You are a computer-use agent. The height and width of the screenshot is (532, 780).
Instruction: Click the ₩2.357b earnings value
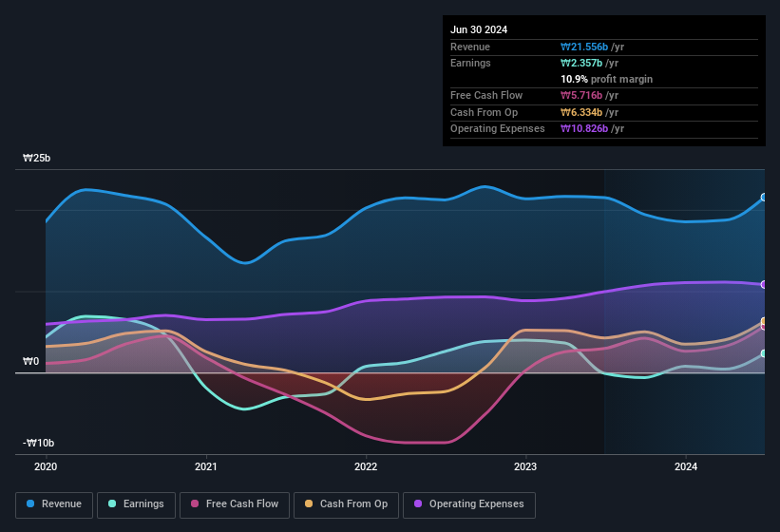[x=581, y=63]
